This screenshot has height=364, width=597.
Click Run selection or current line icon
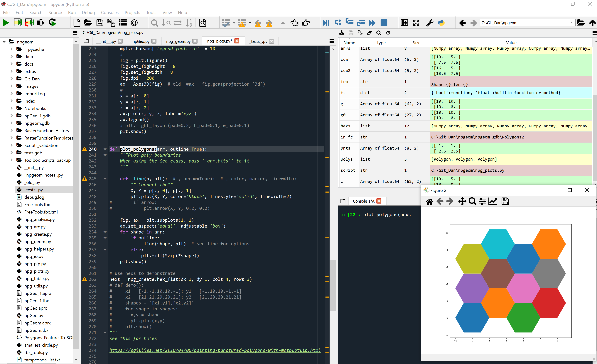tap(41, 23)
